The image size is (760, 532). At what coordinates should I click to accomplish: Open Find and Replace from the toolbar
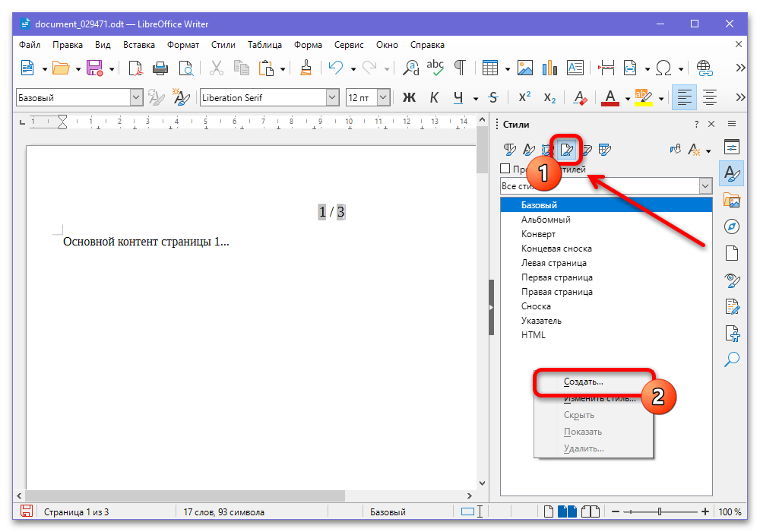pos(411,68)
